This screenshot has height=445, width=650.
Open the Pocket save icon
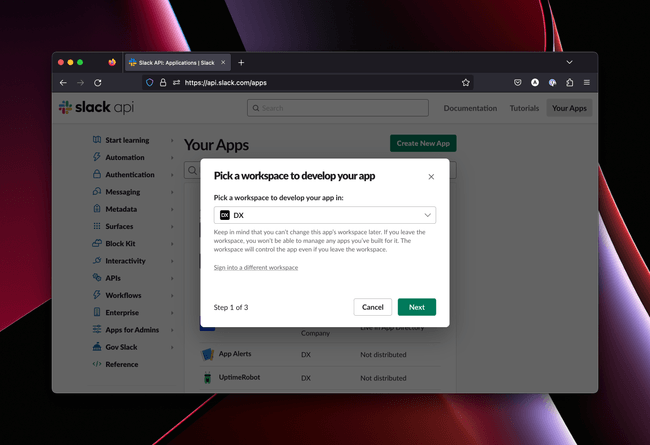(x=517, y=83)
